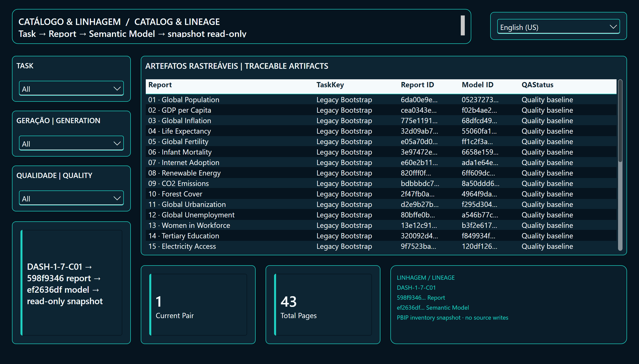Select row 09 · CO2 Emissions
639x364 pixels.
click(381, 183)
